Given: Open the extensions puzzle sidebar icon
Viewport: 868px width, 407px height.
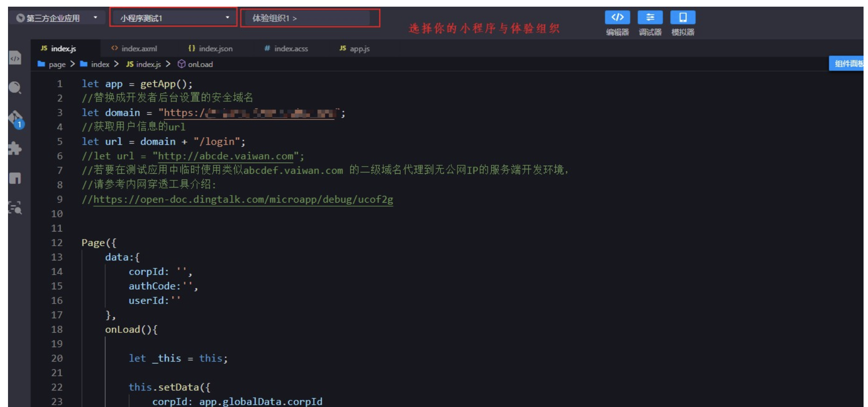Looking at the screenshot, I should [x=15, y=148].
